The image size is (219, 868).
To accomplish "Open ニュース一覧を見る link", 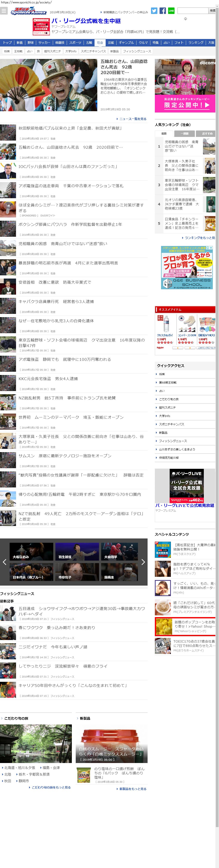I will click(x=132, y=119).
